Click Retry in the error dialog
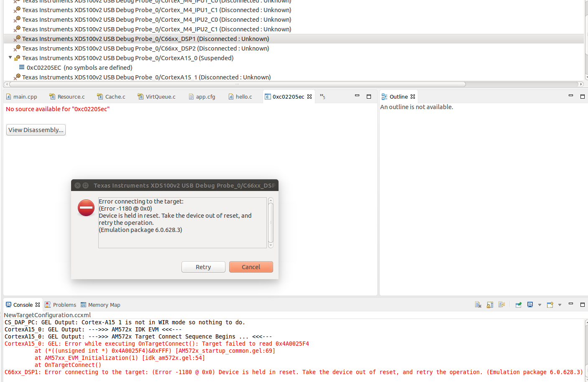 tap(203, 267)
